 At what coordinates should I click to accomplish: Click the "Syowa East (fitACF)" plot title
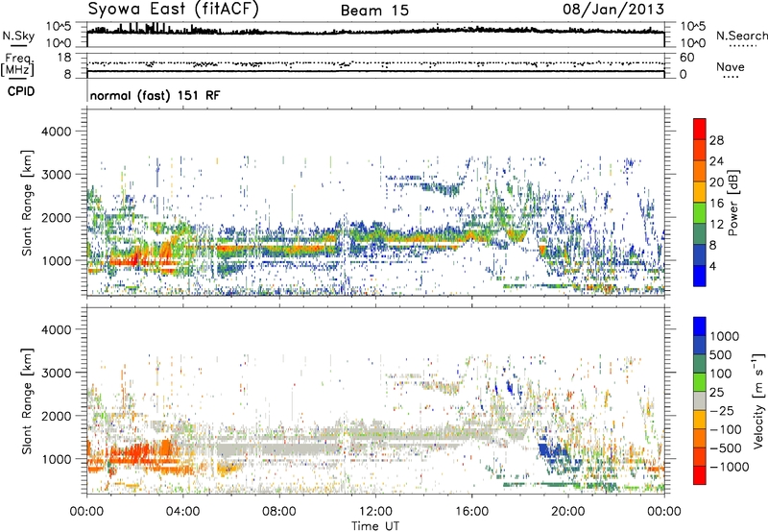coord(174,10)
